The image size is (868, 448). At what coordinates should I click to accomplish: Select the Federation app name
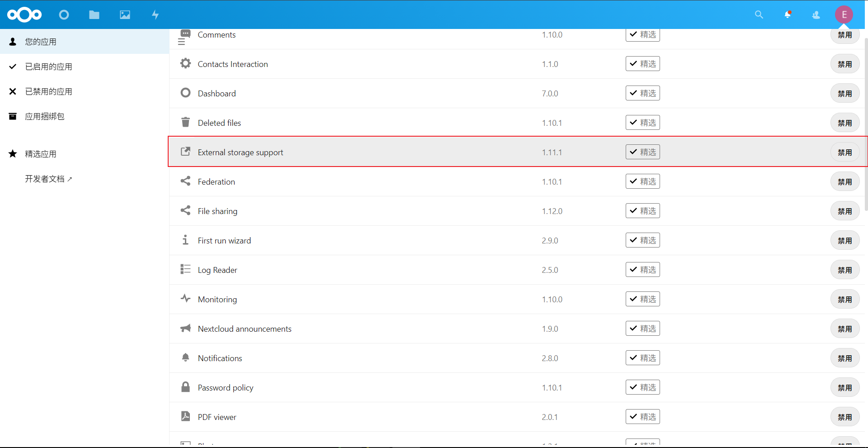[x=216, y=182]
